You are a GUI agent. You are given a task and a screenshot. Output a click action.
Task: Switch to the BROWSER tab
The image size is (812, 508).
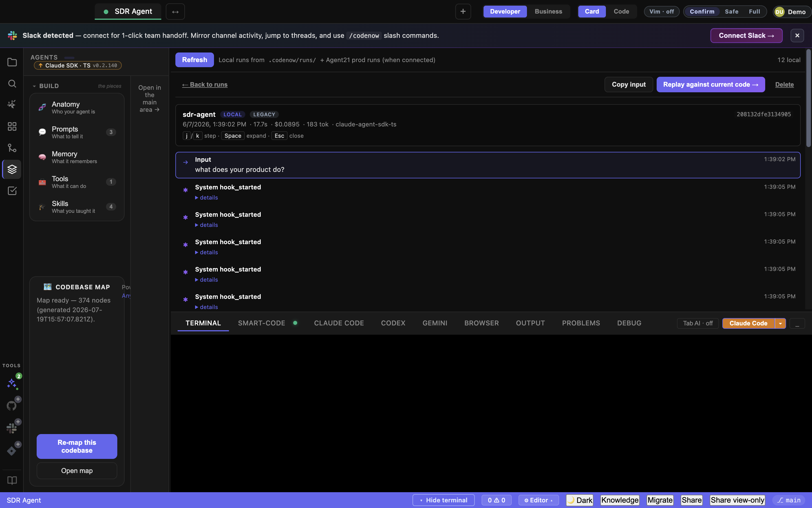[482, 323]
